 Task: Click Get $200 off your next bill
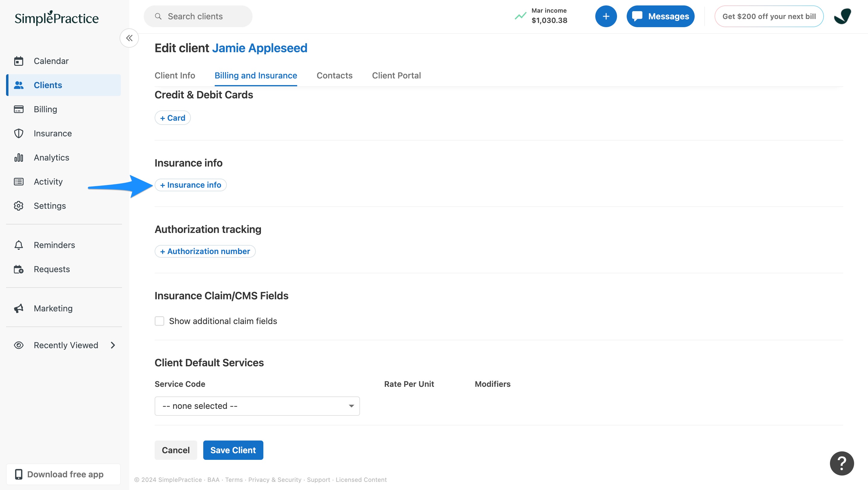769,16
